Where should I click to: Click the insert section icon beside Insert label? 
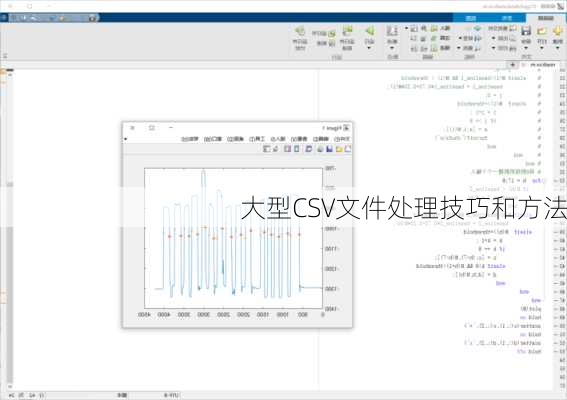[434, 28]
